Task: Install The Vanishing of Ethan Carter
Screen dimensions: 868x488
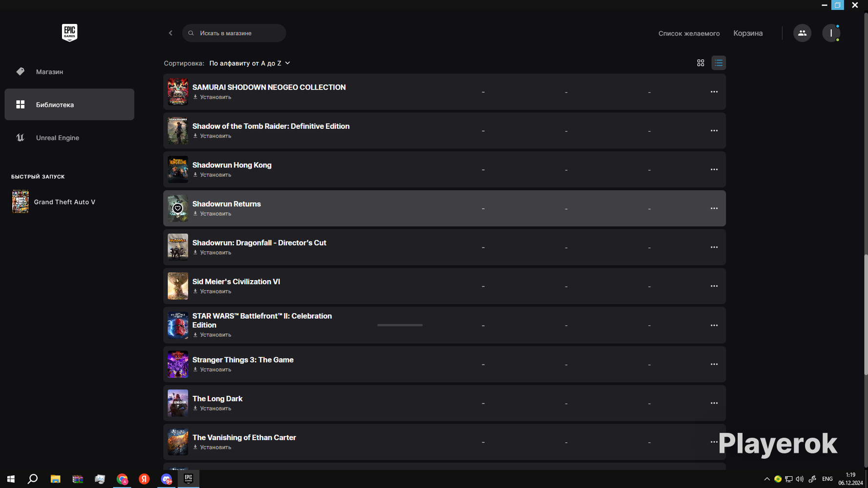Action: point(212,447)
